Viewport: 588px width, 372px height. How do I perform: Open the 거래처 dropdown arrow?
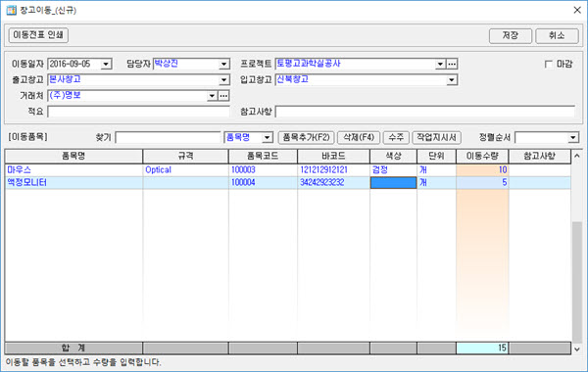[212, 96]
